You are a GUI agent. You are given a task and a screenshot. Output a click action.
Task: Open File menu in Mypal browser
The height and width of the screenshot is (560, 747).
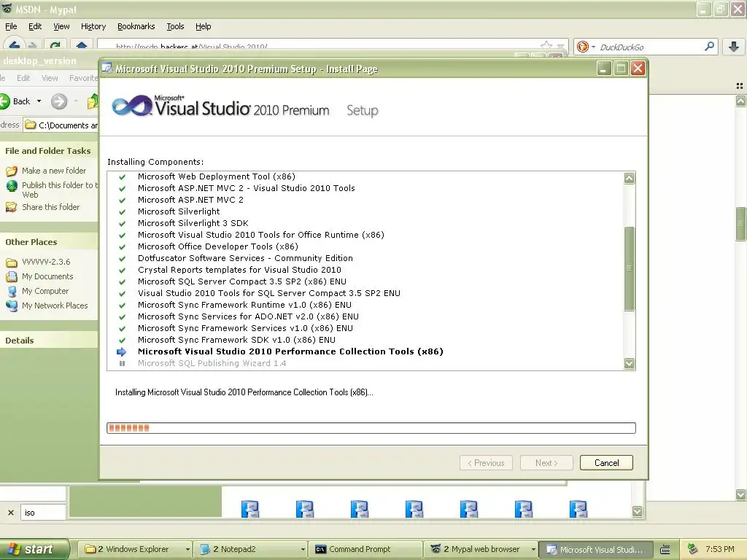pyautogui.click(x=11, y=27)
